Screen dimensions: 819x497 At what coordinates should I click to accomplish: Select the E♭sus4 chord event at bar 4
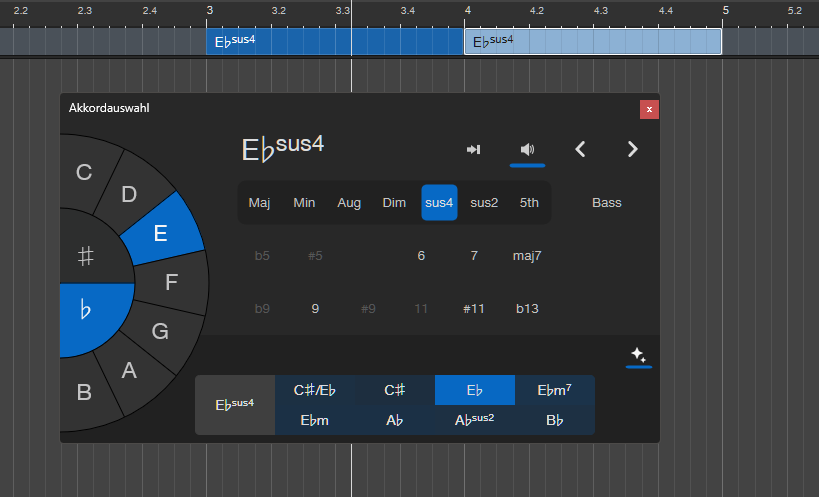click(593, 41)
